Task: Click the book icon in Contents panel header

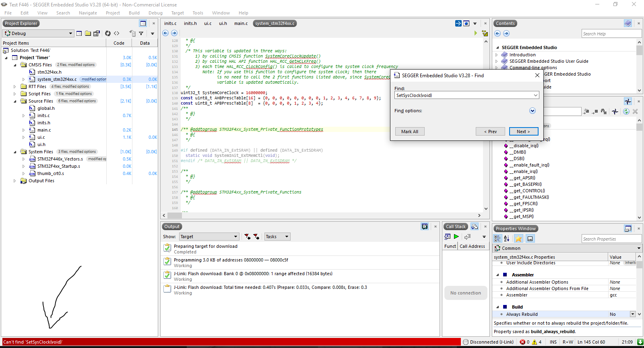Action: [x=628, y=23]
